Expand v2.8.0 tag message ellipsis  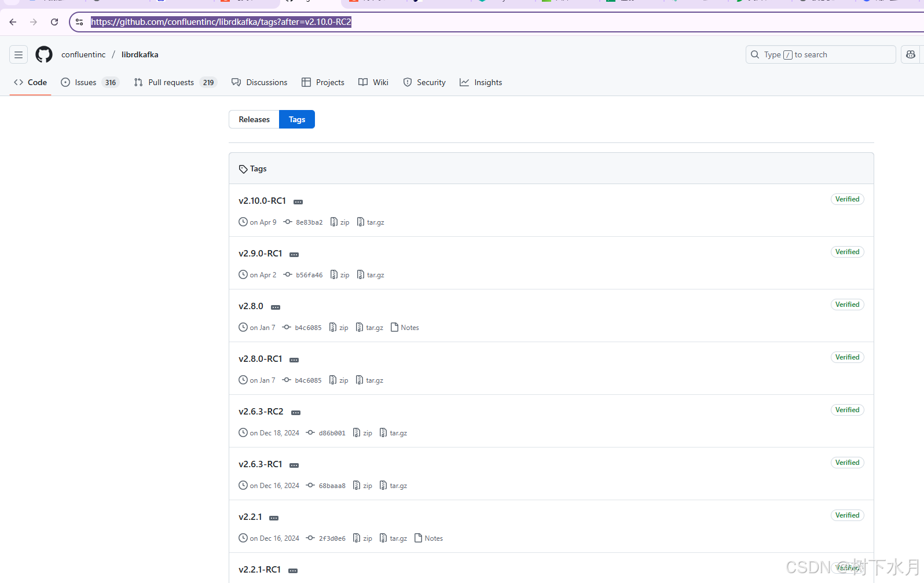click(x=276, y=307)
